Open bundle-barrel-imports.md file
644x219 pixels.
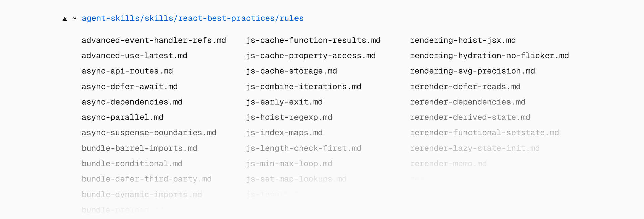pyautogui.click(x=139, y=148)
